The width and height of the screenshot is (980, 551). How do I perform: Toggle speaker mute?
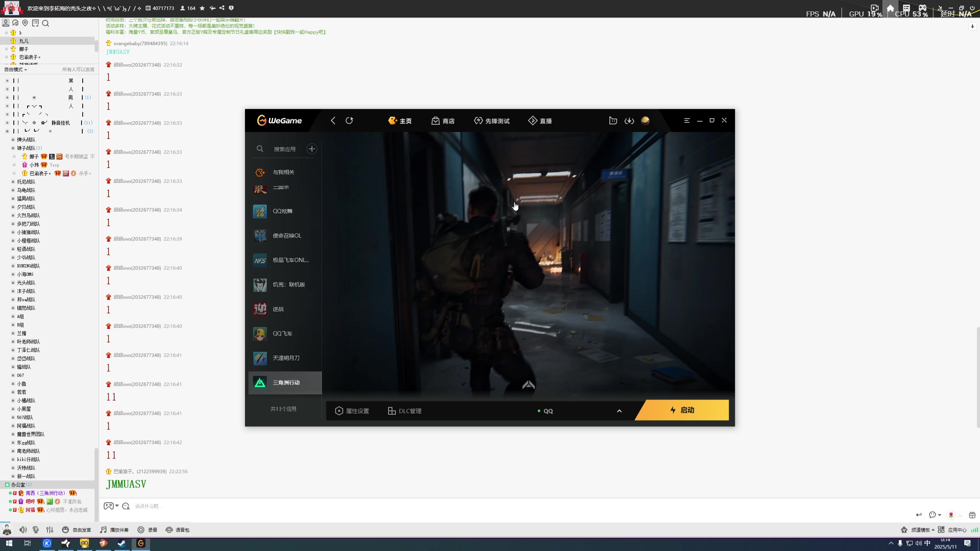click(x=23, y=530)
